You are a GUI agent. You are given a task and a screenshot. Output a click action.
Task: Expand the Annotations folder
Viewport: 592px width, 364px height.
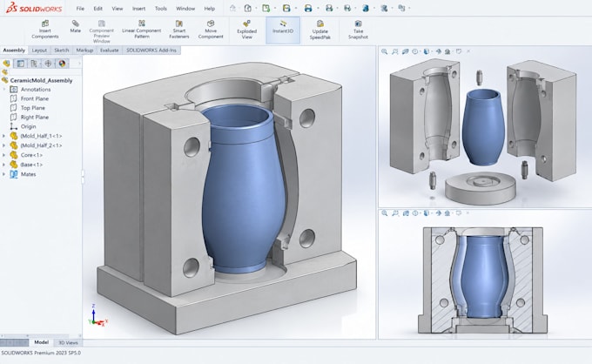(4, 90)
